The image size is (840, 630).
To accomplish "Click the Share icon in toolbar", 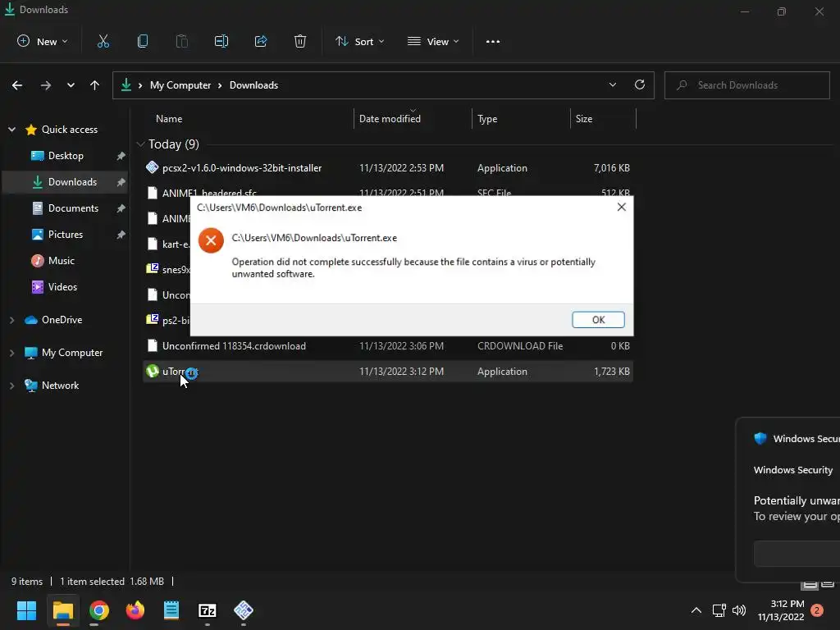I will pyautogui.click(x=261, y=41).
